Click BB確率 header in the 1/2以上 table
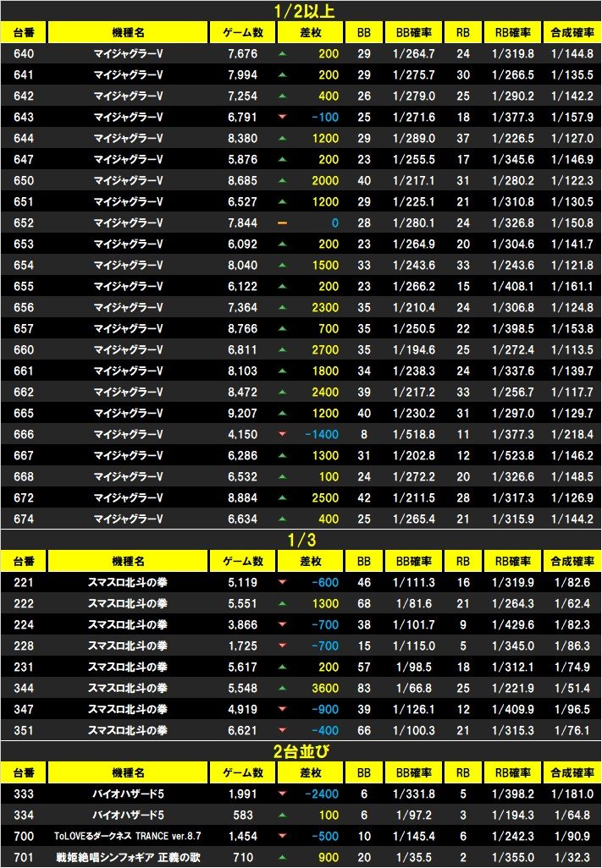The height and width of the screenshot is (868, 602). tap(414, 33)
